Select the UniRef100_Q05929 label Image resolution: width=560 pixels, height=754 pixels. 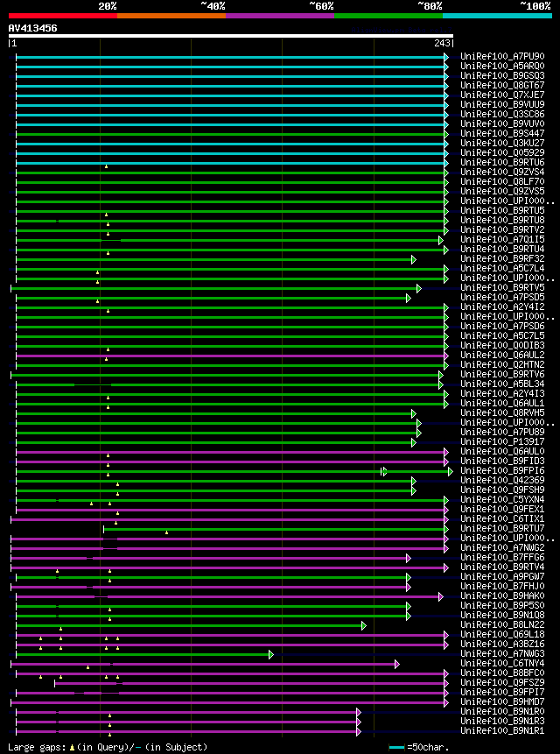pyautogui.click(x=502, y=152)
